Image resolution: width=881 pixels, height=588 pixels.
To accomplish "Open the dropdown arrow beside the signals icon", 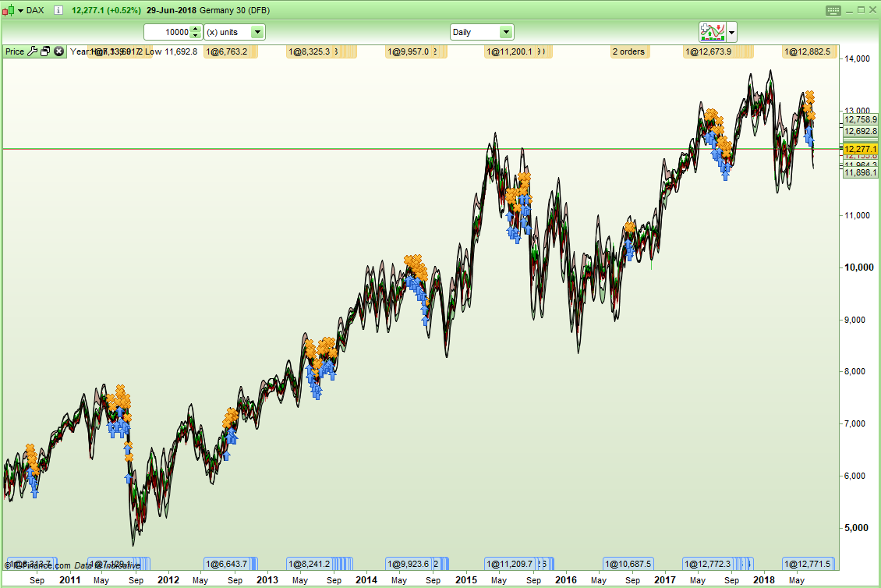I will click(731, 32).
